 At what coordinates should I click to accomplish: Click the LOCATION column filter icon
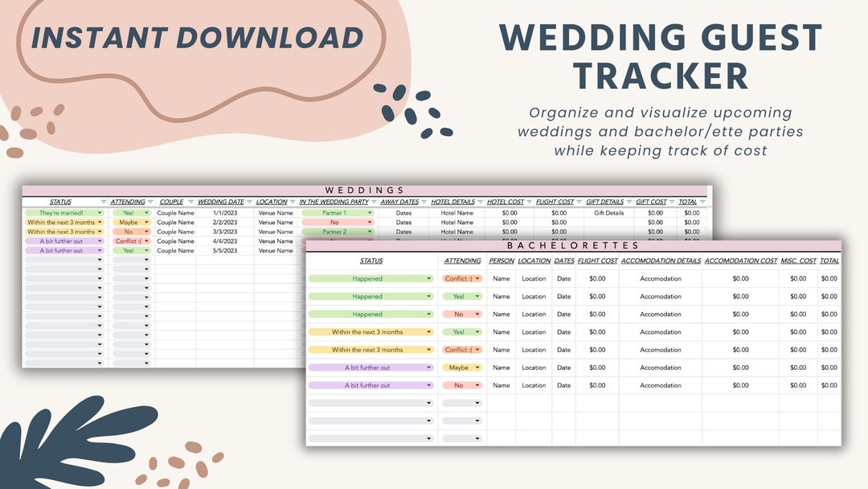click(x=293, y=201)
